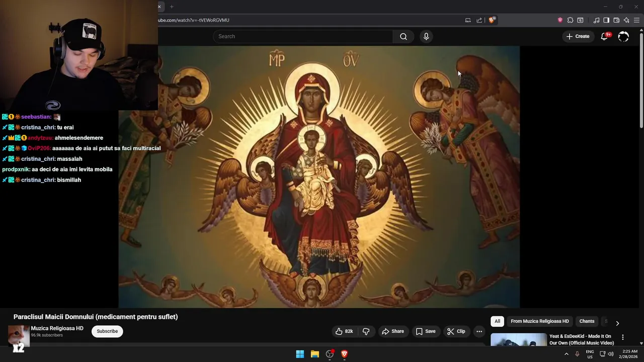
Task: Switch to Brave browser on the taskbar
Action: pos(345,354)
